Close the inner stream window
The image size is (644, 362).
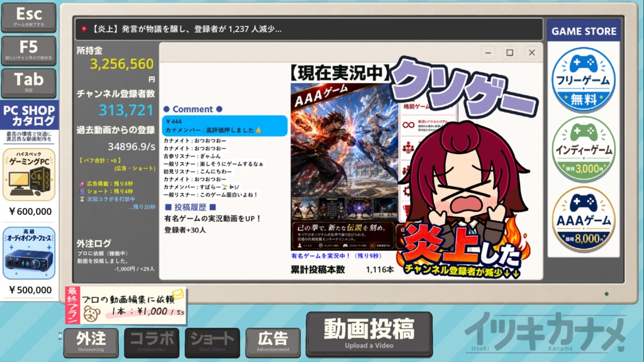pos(531,53)
